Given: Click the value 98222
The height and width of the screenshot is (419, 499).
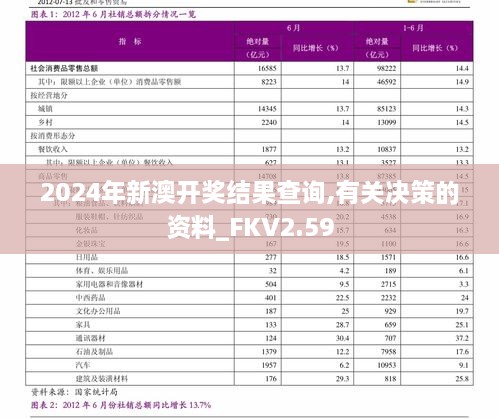Looking at the screenshot, I should pos(386,68).
